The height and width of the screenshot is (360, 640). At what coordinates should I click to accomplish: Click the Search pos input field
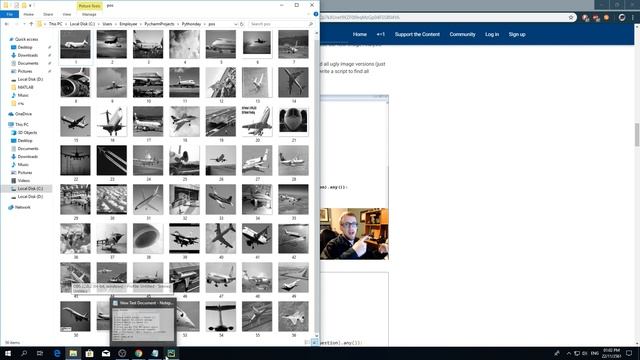282,24
